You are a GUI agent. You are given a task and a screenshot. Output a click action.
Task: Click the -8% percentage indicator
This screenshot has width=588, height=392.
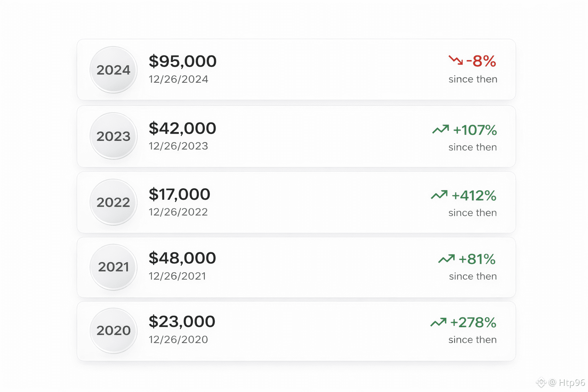(481, 61)
